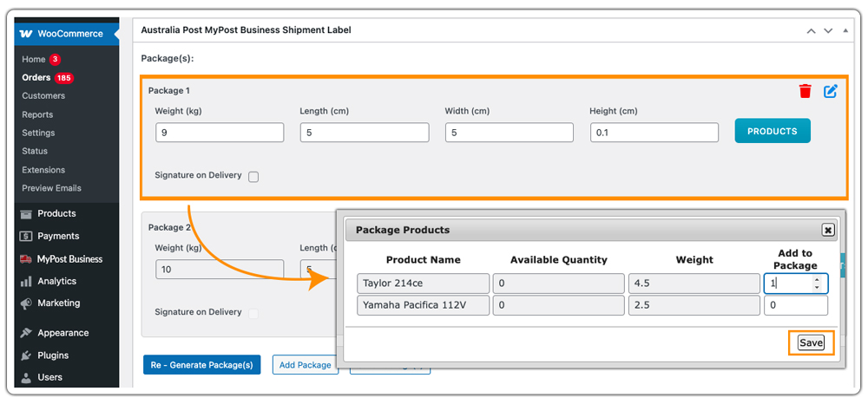Collapse the Shipment Label panel toggle
The image size is (868, 404).
click(845, 31)
